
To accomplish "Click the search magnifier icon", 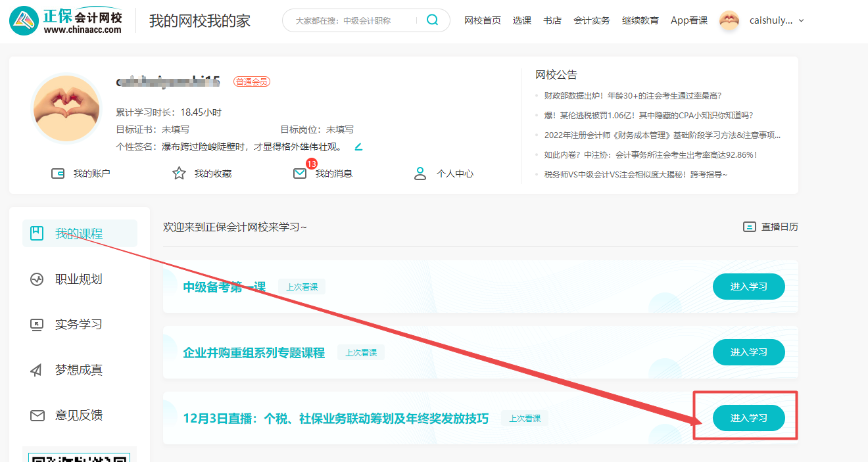I will pos(432,20).
